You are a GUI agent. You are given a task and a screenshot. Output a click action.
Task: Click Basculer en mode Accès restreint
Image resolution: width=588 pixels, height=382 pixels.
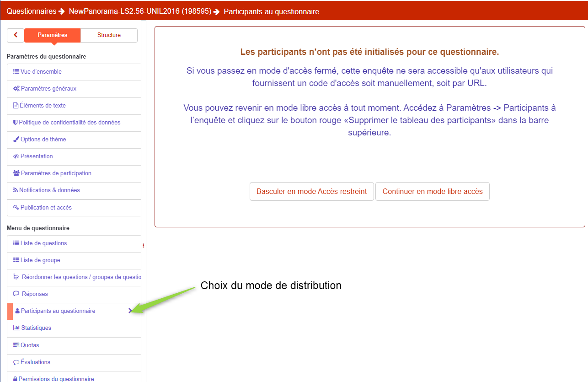click(311, 192)
